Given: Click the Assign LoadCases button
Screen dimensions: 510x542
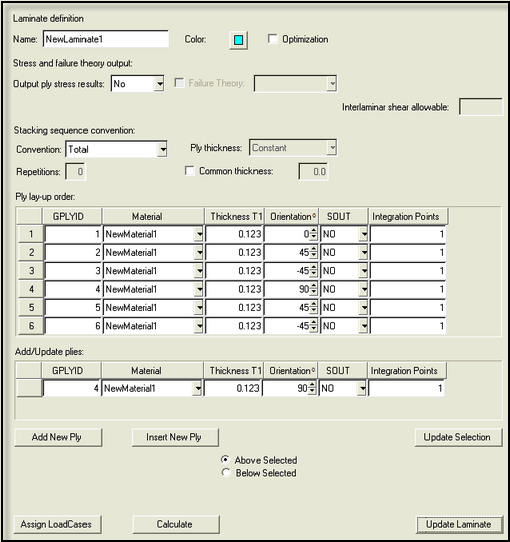Looking at the screenshot, I should [57, 524].
